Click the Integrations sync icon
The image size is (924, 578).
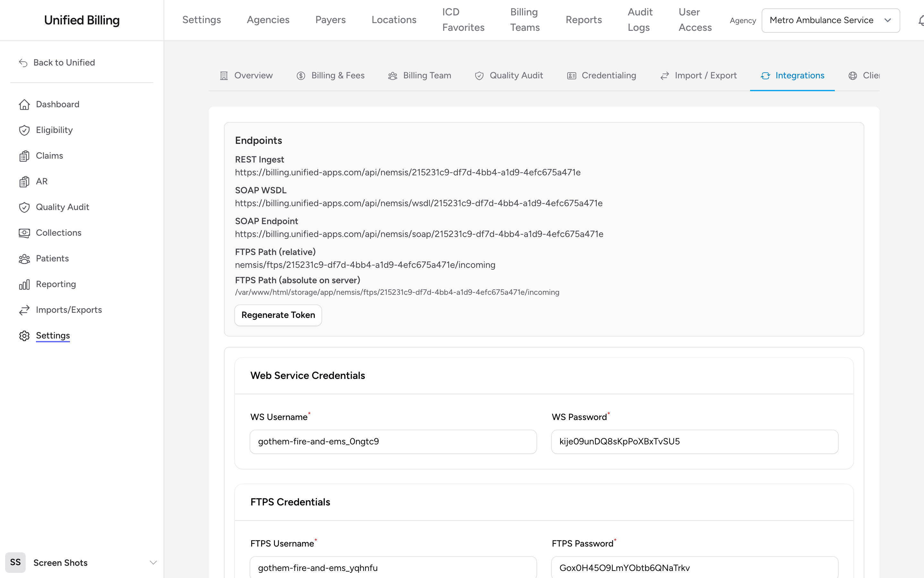765,76
